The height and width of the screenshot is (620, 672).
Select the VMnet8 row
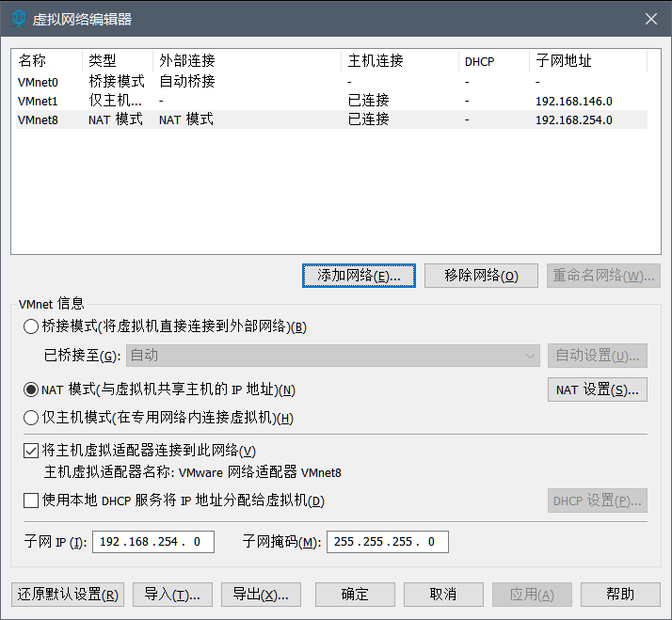(x=331, y=119)
